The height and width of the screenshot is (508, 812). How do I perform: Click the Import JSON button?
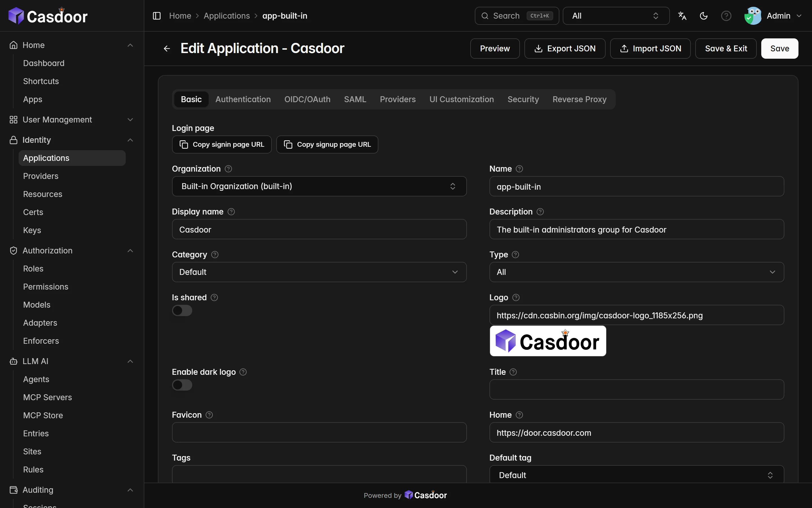point(650,49)
